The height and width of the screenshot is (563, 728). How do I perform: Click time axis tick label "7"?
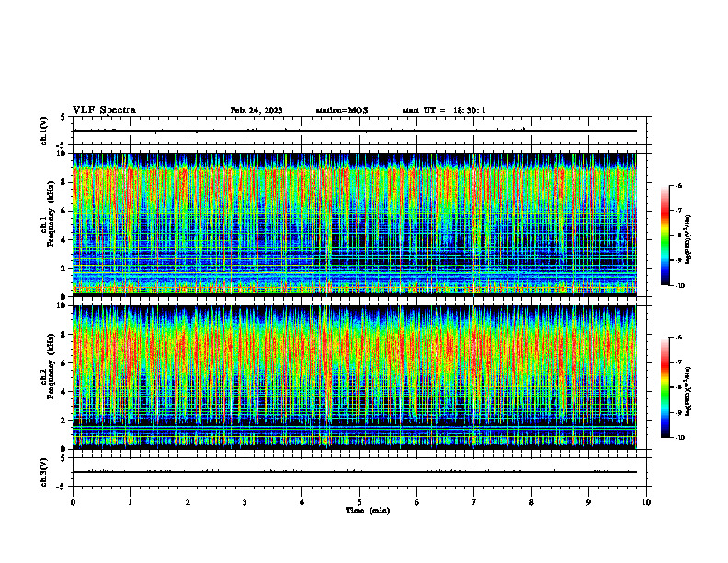point(474,502)
